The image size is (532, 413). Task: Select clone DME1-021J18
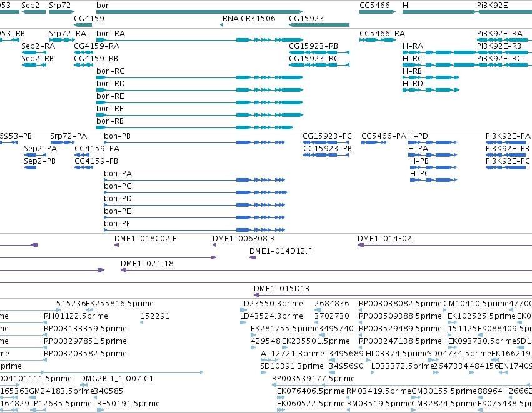coord(326,270)
